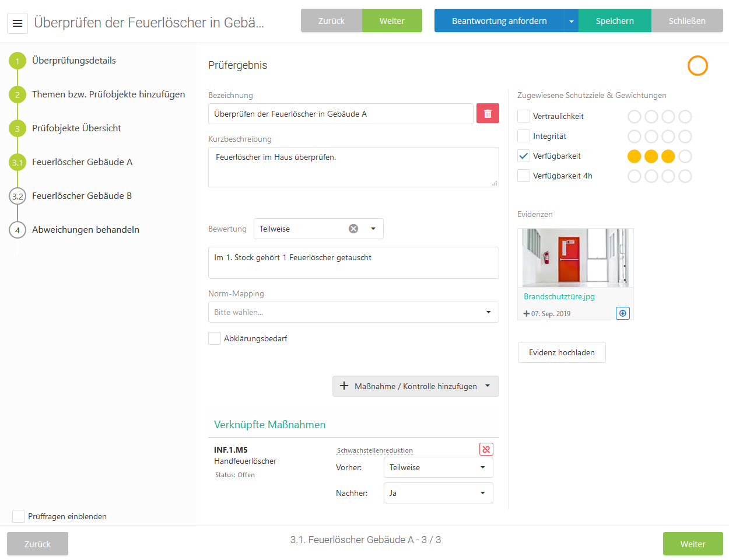The width and height of the screenshot is (729, 560).
Task: Open the Norm-Mapping dropdown
Action: [x=353, y=312]
